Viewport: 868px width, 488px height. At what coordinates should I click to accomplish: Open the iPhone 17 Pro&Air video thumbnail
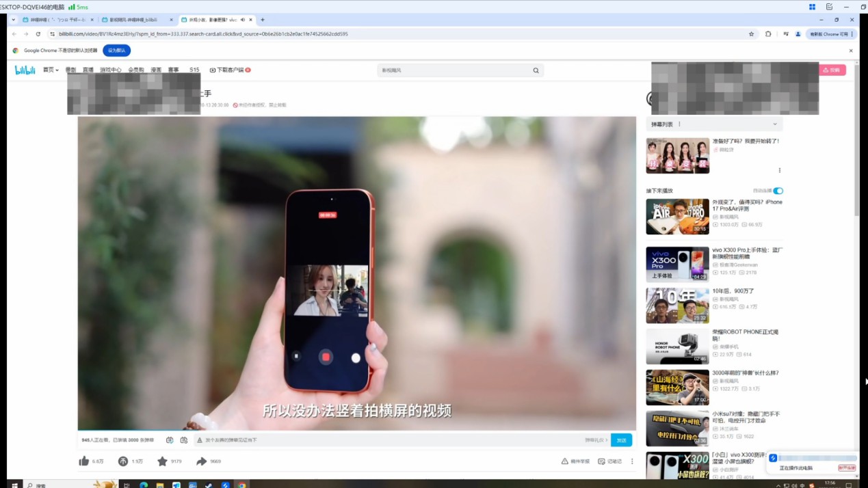click(x=677, y=216)
